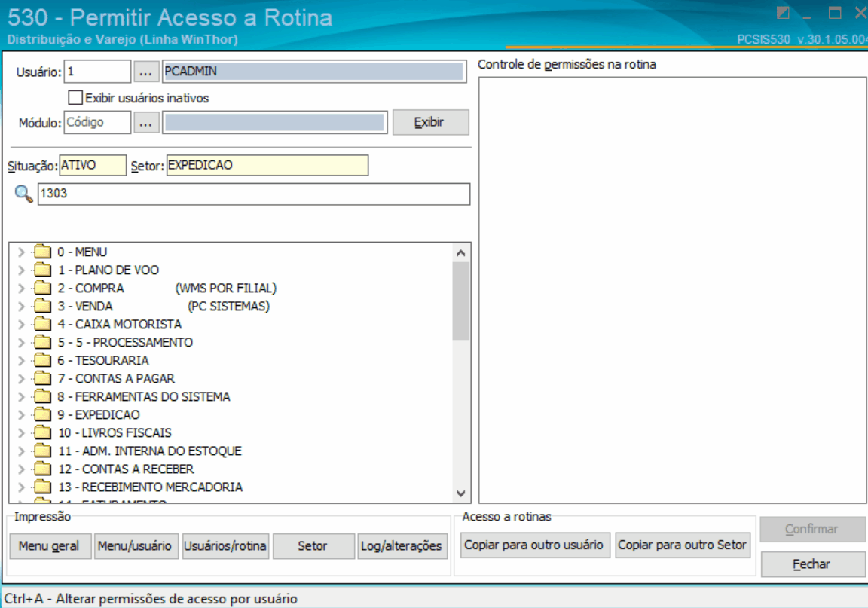This screenshot has height=608, width=868.
Task: Click the Usuários/rotina button
Action: pos(225,546)
